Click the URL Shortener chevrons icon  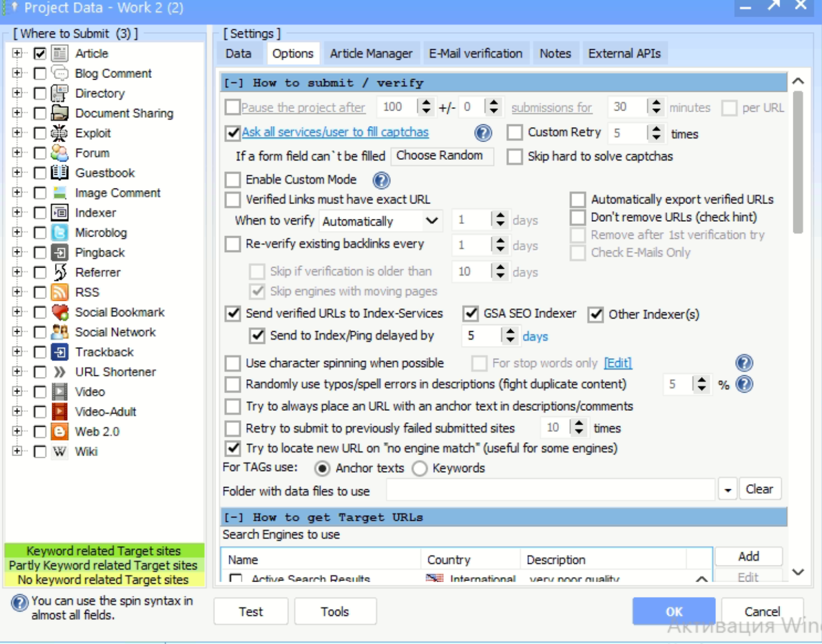tap(60, 372)
